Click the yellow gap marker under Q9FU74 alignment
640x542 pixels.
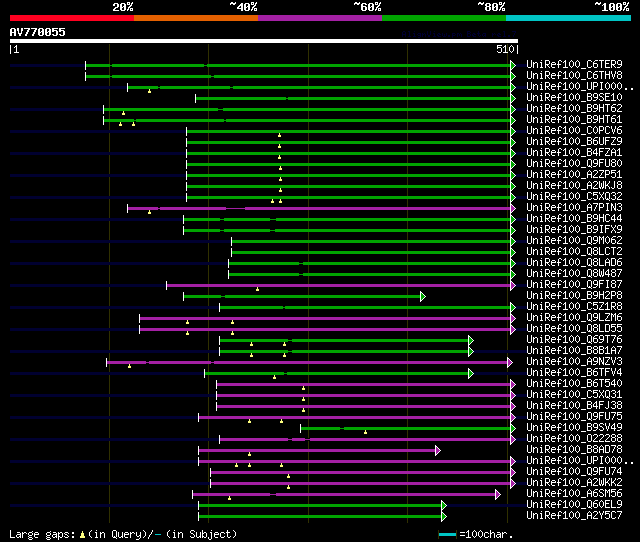pos(289,476)
